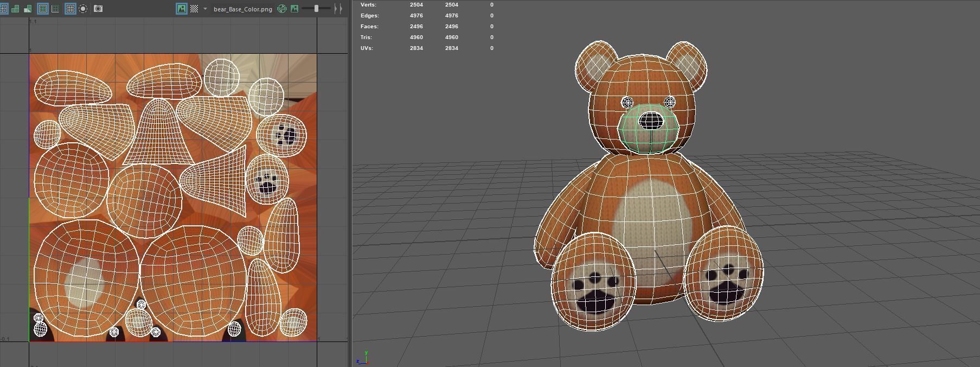
Task: Click the UVs count row label
Action: pyautogui.click(x=367, y=48)
